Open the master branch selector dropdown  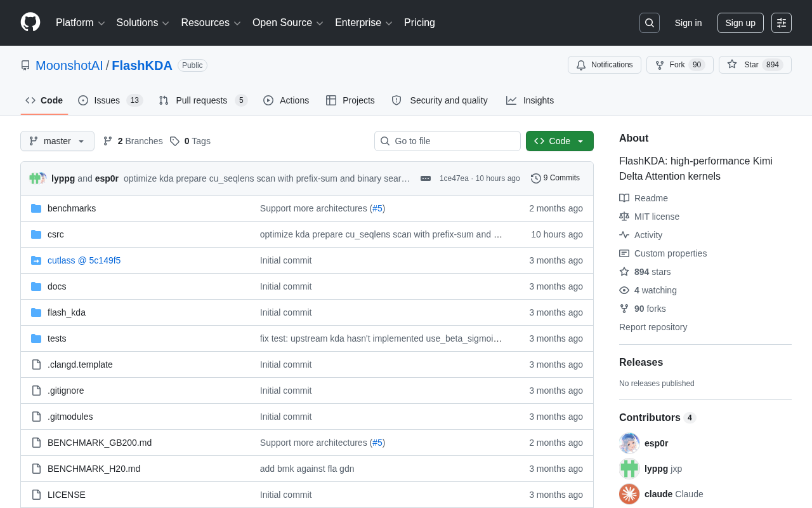57,141
